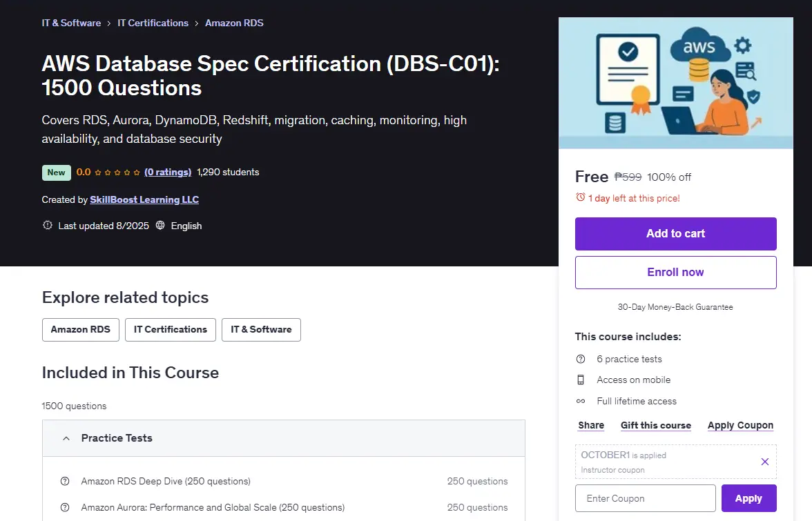Open the IT Certifications breadcrumb
This screenshot has width=812, height=521.
pos(153,23)
